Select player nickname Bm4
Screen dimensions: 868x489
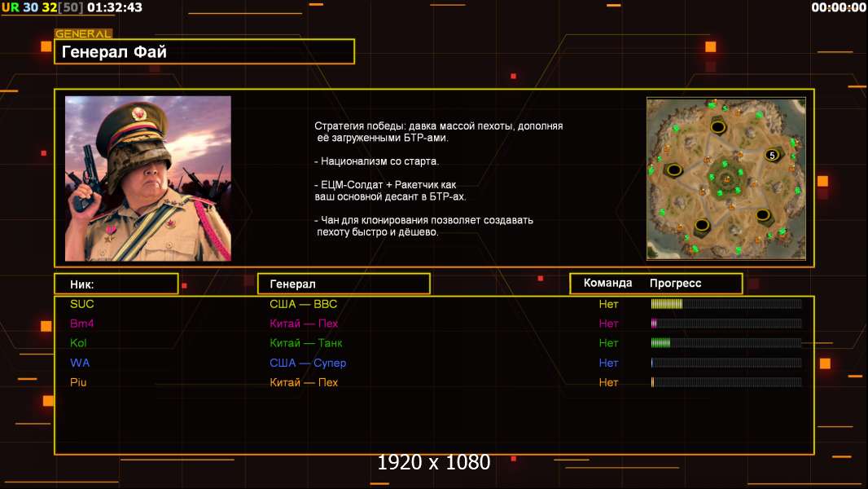(82, 324)
